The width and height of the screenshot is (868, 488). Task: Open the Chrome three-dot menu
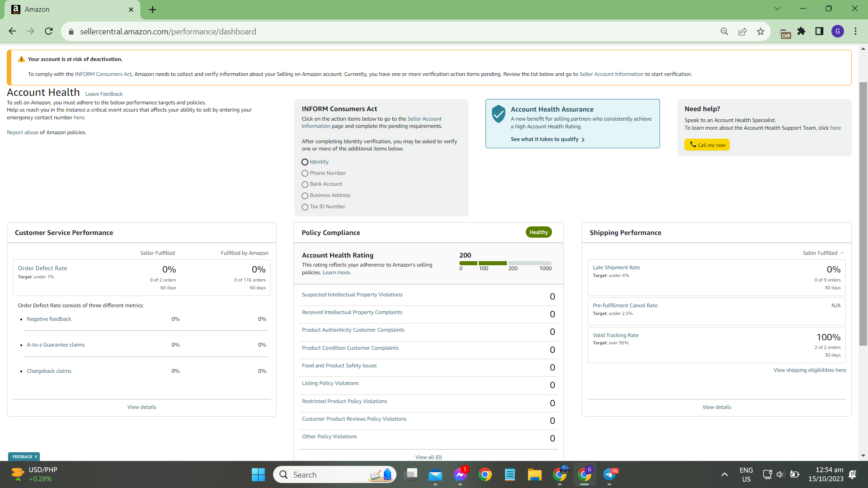(x=855, y=31)
